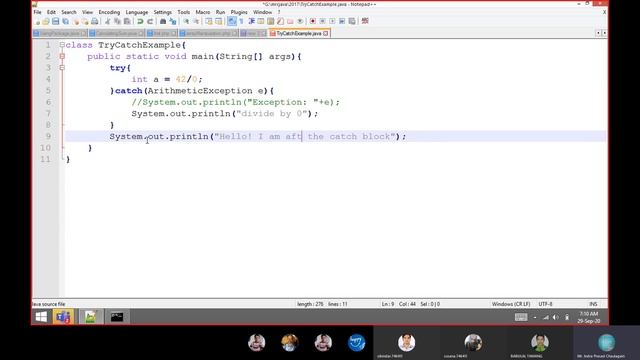Click the Save All toolbar icon
The image size is (640, 360).
click(65, 21)
